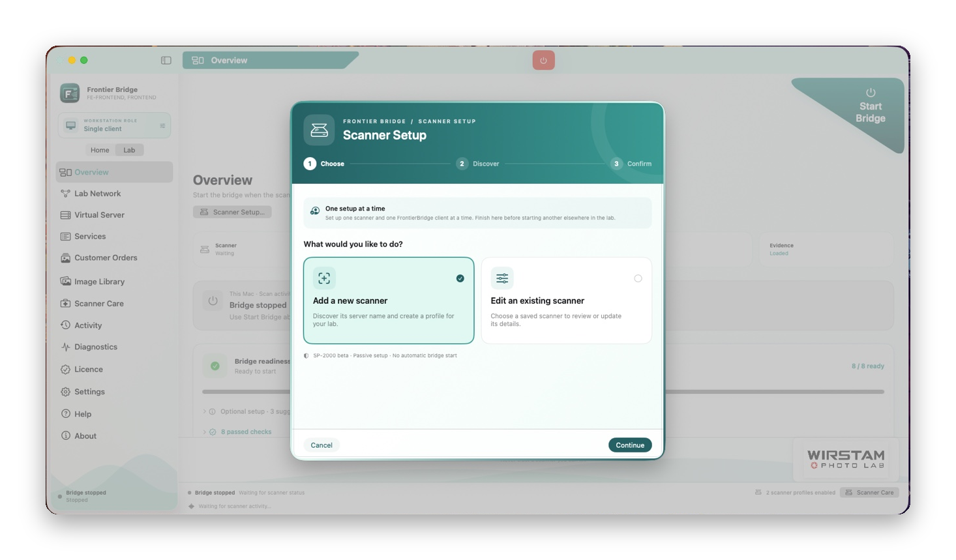The width and height of the screenshot is (956, 560).
Task: Select Scanner Care in the left sidebar
Action: pos(114,304)
